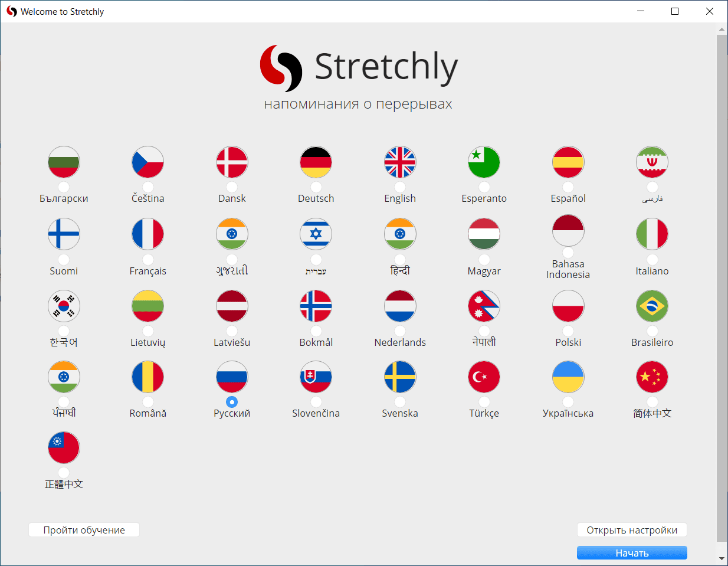Click the Bahasa Indonesia language label

pos(568,269)
